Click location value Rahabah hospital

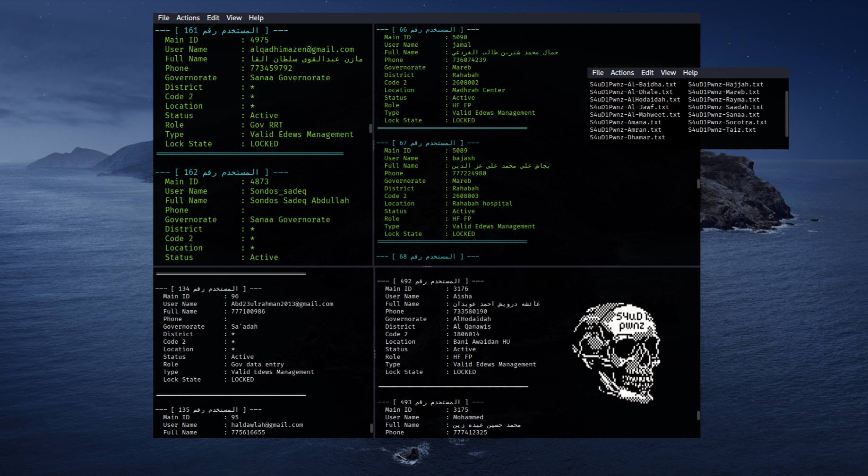pyautogui.click(x=482, y=204)
